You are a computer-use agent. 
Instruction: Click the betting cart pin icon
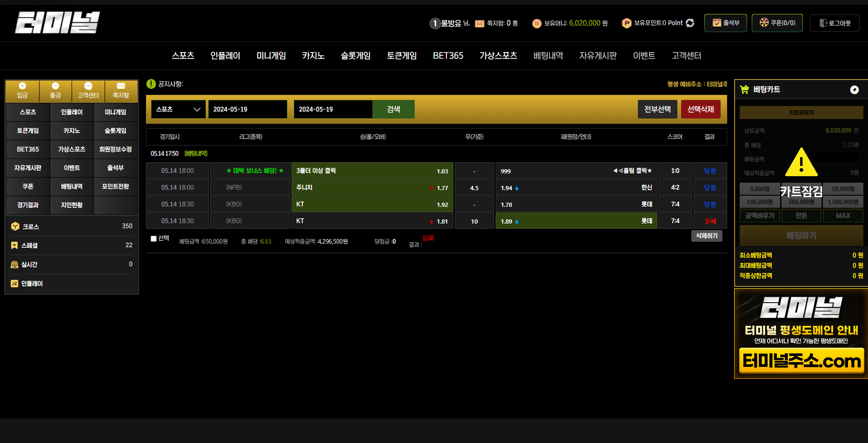click(x=854, y=90)
